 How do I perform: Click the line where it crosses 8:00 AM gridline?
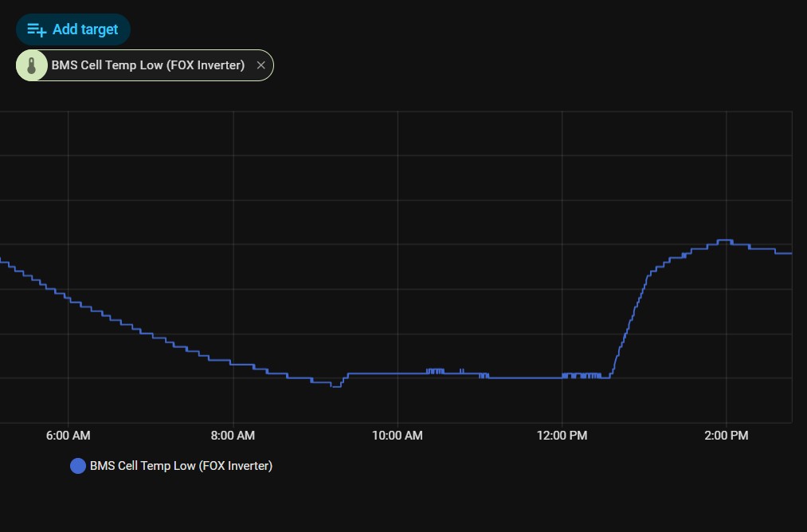(x=233, y=364)
